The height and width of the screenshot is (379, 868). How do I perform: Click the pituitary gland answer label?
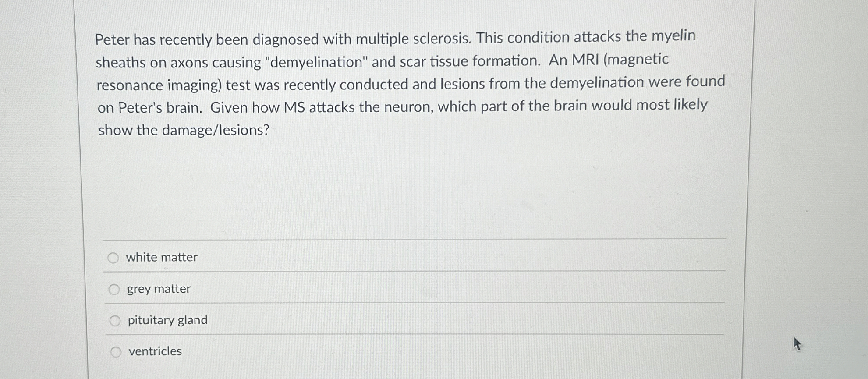(167, 320)
